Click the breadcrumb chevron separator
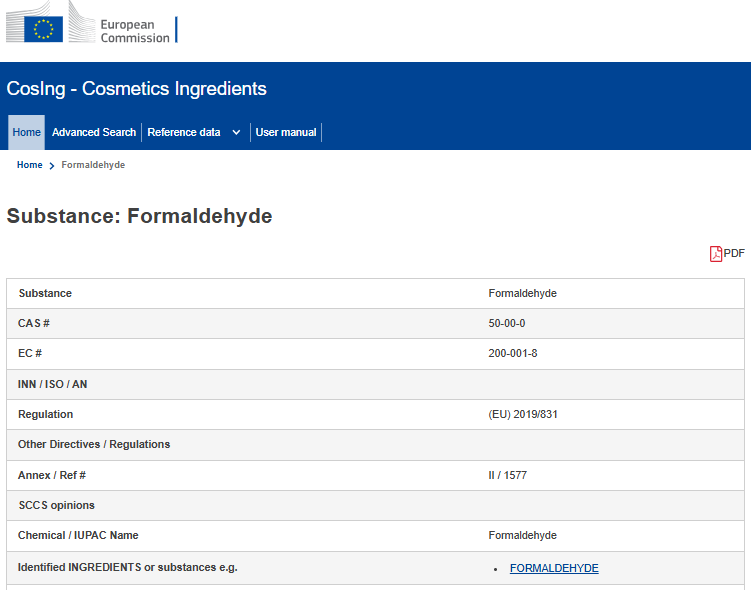This screenshot has width=751, height=590. [x=52, y=166]
